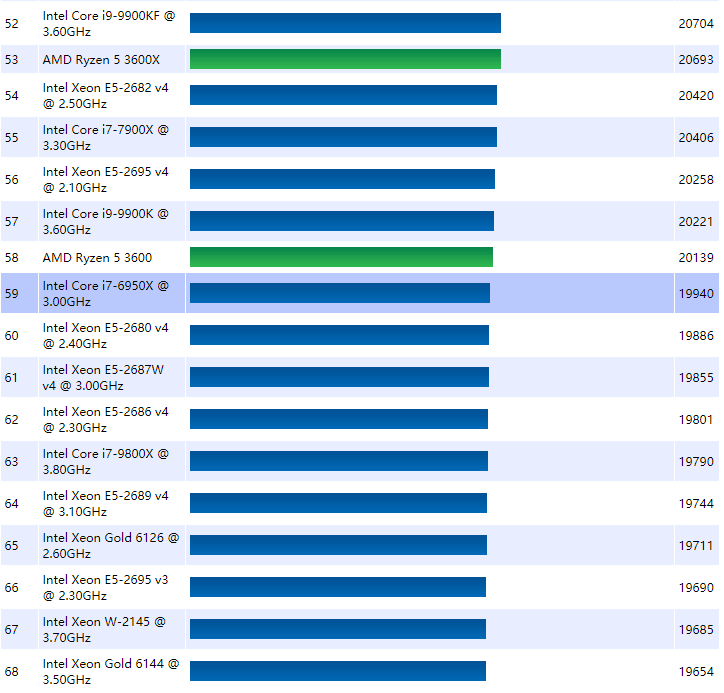Select highlighted Intel Core i7-6950X row name
Screen dimensions: 724x693
(x=105, y=294)
